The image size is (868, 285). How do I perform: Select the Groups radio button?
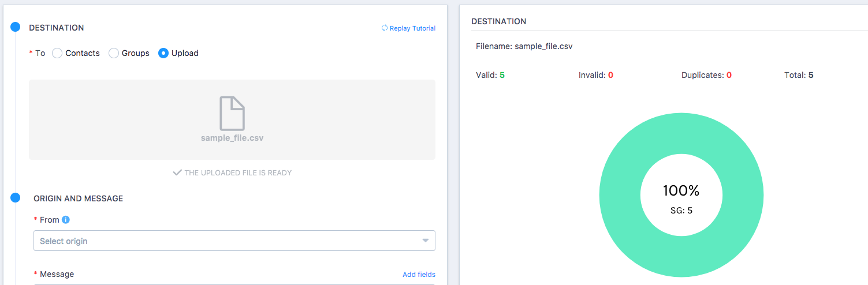click(x=114, y=53)
